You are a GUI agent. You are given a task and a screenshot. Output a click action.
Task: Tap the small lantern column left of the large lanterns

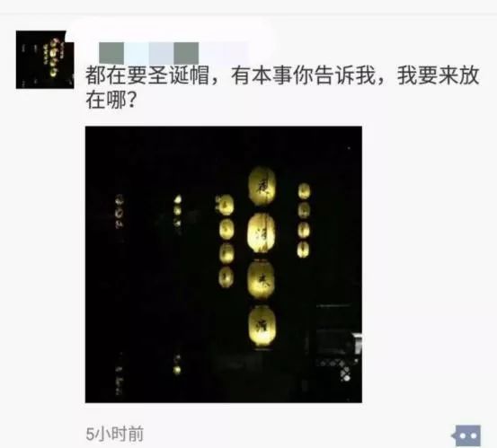226,241
